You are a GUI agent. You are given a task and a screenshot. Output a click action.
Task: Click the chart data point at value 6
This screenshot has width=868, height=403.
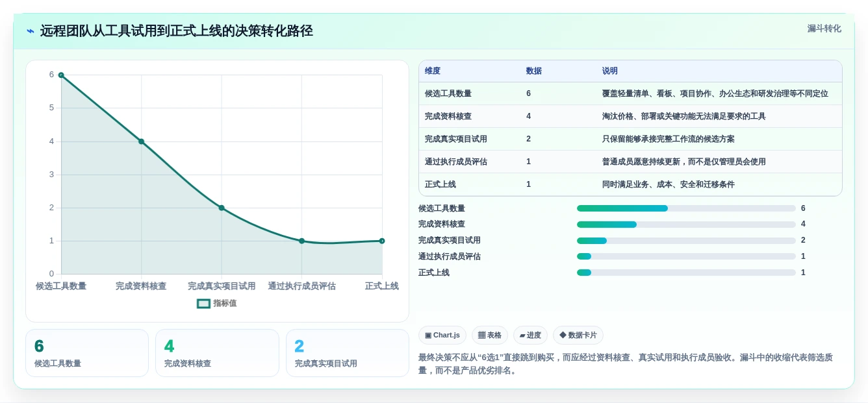point(61,75)
